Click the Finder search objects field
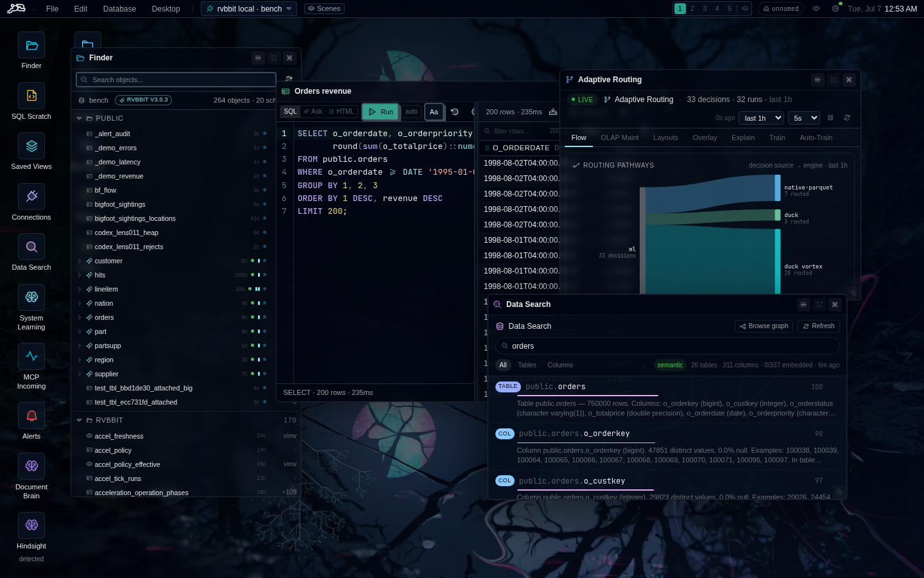 176,80
